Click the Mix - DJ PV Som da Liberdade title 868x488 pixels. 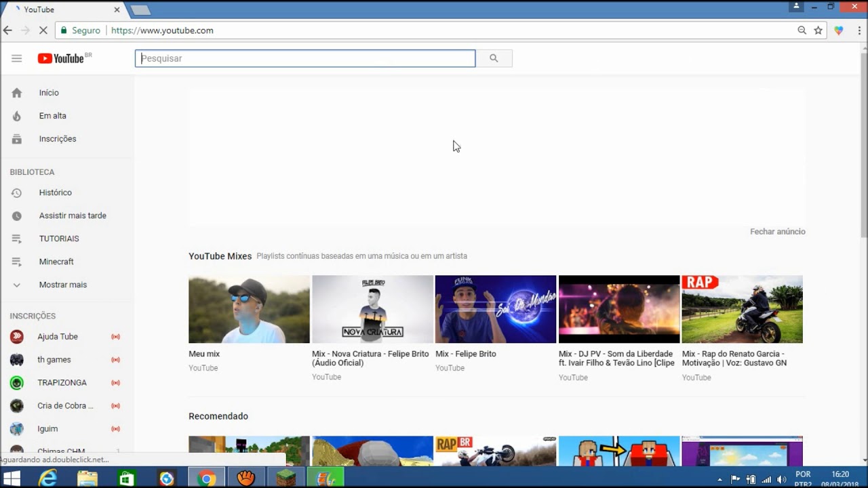(x=616, y=359)
